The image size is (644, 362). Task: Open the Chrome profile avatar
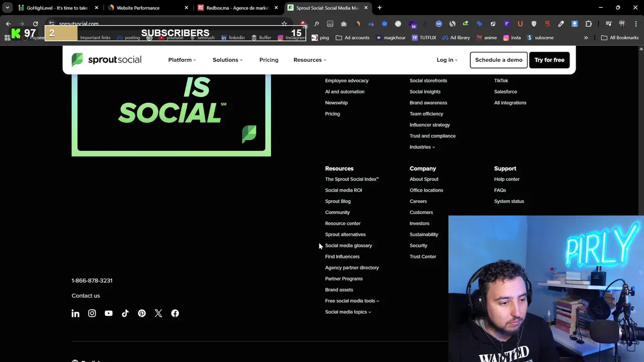point(622,24)
